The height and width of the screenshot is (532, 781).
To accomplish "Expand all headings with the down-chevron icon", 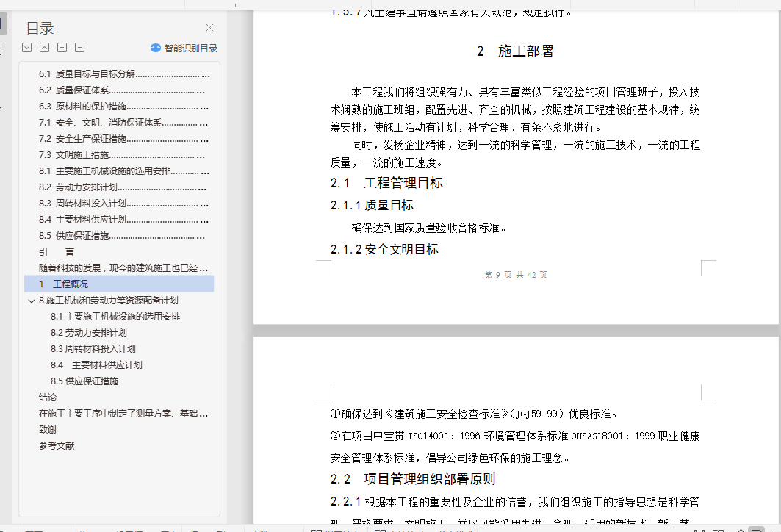I will click(27, 48).
